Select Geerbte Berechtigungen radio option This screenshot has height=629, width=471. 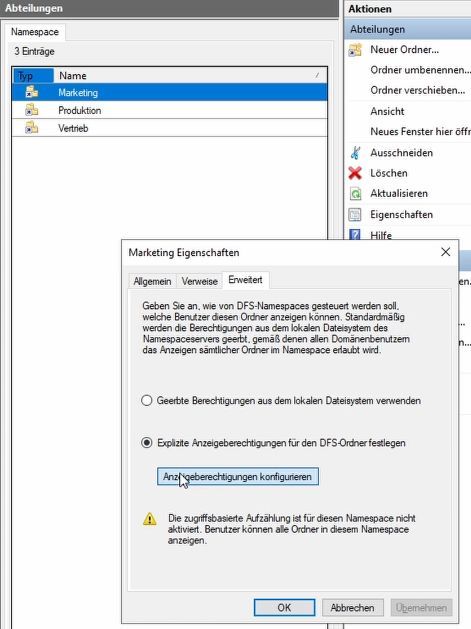coord(147,400)
